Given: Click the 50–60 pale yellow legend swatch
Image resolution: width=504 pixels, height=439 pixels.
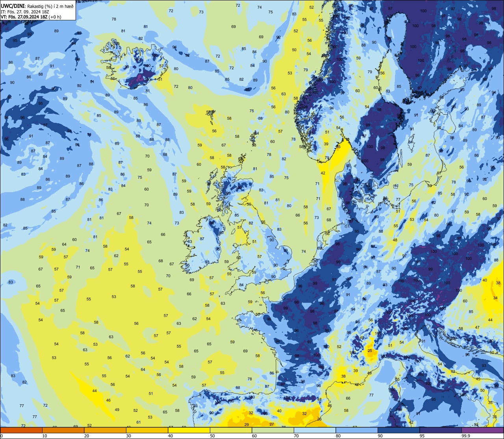Looking at the screenshot, I should (x=231, y=430).
